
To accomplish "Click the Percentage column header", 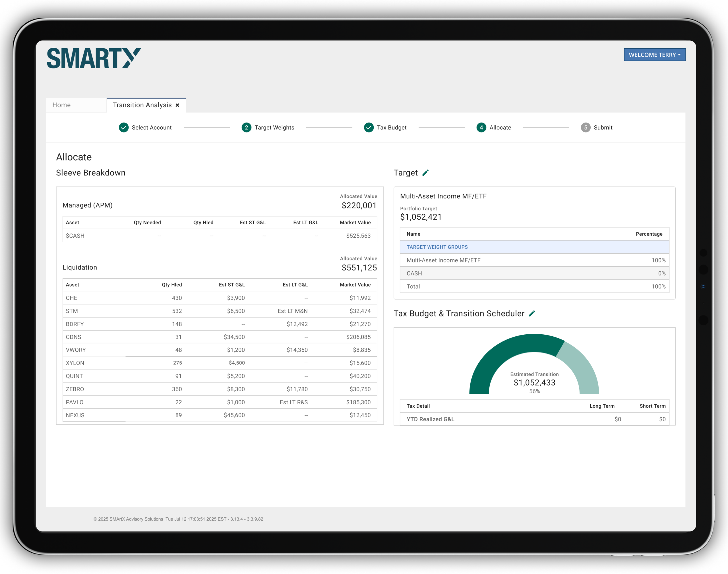I will [649, 234].
